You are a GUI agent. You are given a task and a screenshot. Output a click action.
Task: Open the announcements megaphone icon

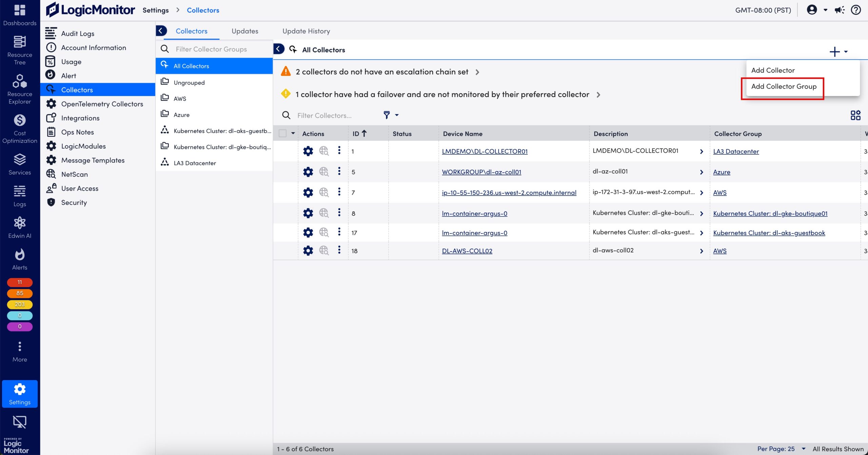tap(839, 10)
